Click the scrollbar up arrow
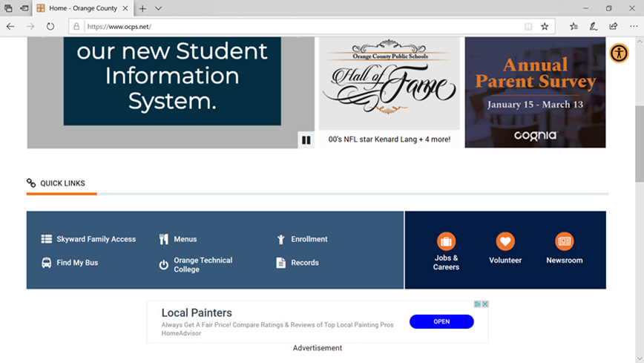This screenshot has width=644, height=363. click(x=640, y=41)
